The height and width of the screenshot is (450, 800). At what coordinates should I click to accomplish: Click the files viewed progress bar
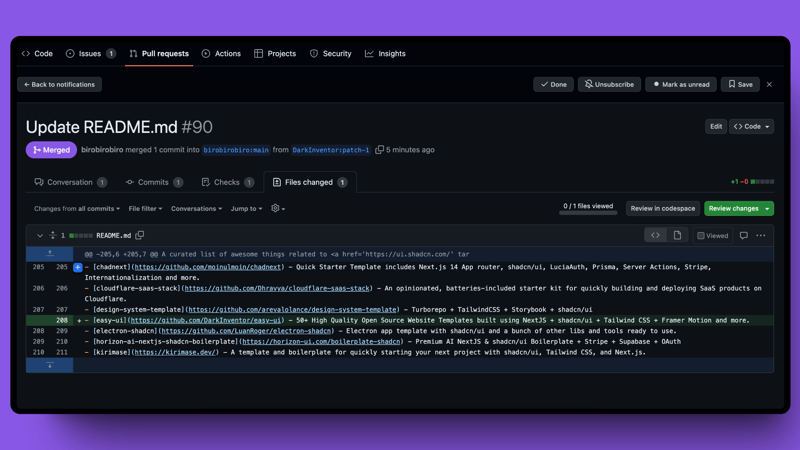(588, 213)
